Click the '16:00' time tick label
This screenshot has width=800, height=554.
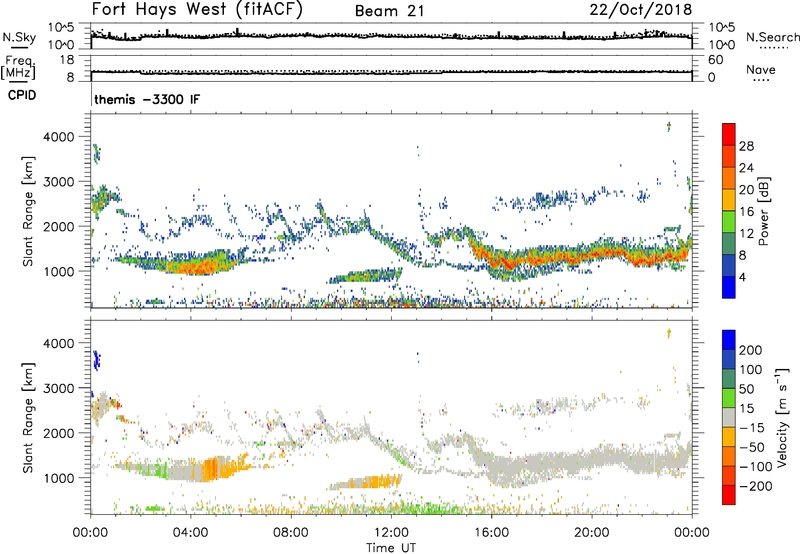coord(491,533)
